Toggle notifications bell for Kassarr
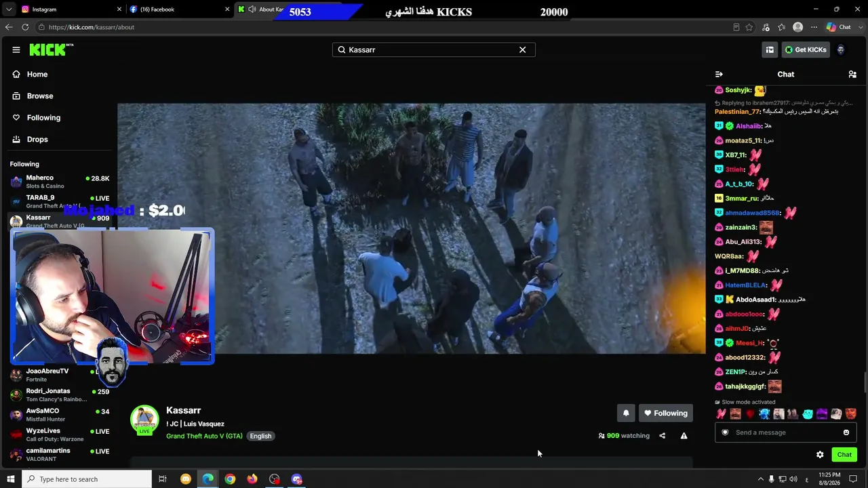Image resolution: width=868 pixels, height=488 pixels. point(626,413)
